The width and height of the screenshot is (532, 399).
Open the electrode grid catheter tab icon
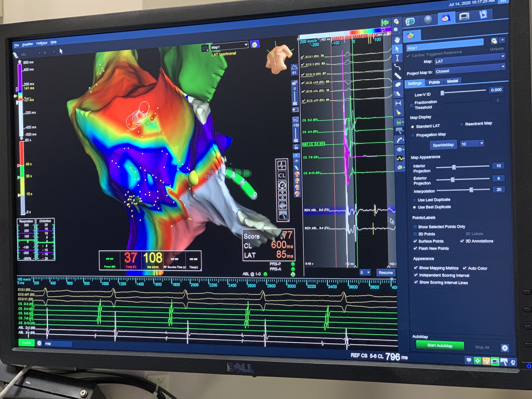pos(410,21)
